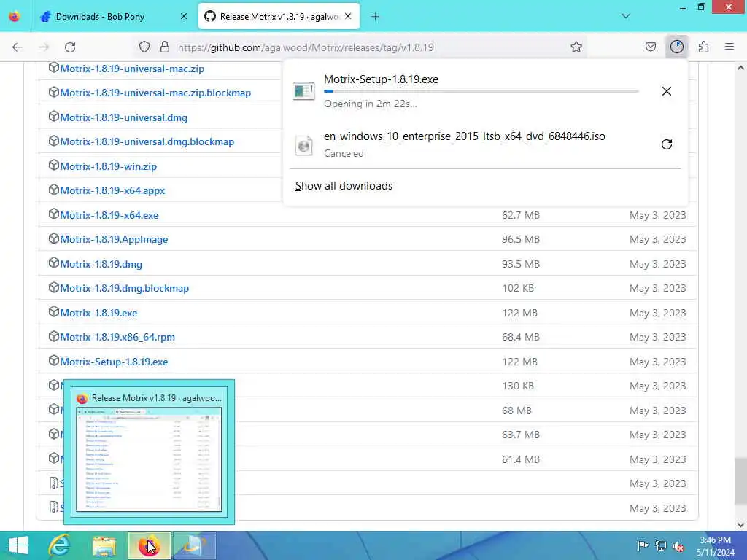Click the page scroll-up arrow

coord(741,68)
